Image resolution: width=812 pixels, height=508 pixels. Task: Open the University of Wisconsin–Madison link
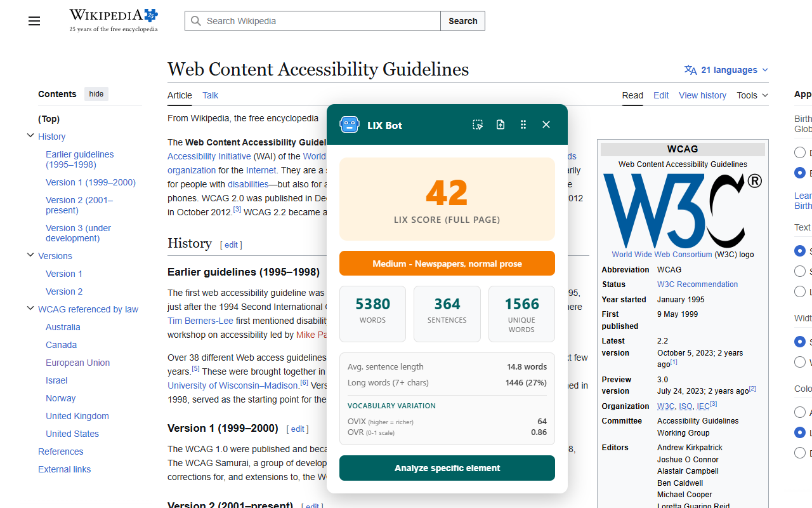tap(233, 385)
